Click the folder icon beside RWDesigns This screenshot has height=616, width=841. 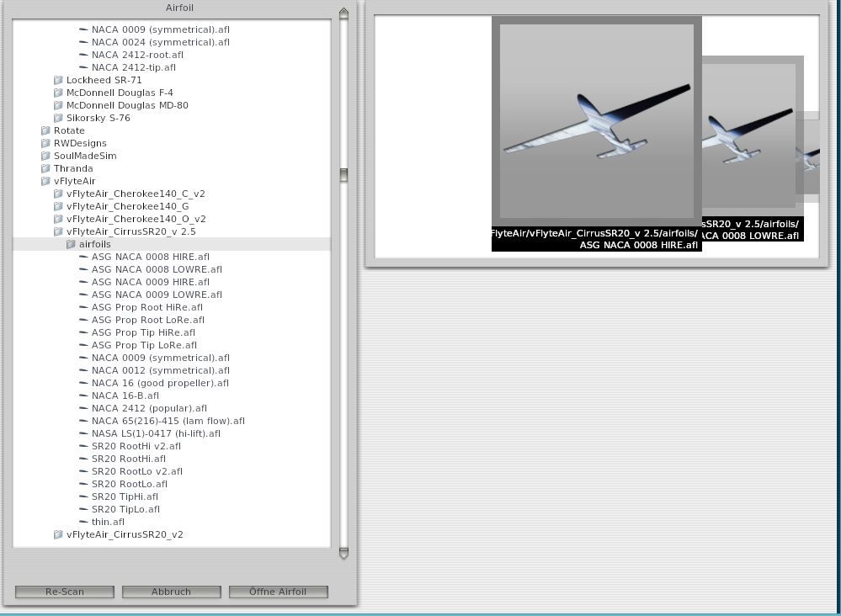pyautogui.click(x=45, y=143)
